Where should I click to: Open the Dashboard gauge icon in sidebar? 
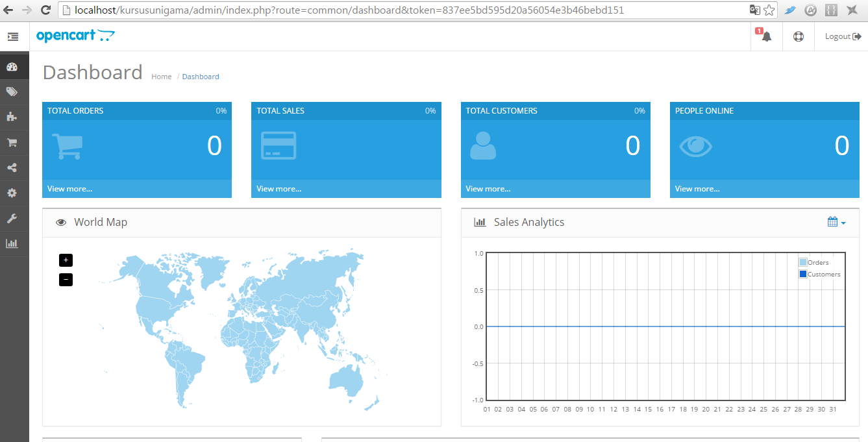point(12,67)
